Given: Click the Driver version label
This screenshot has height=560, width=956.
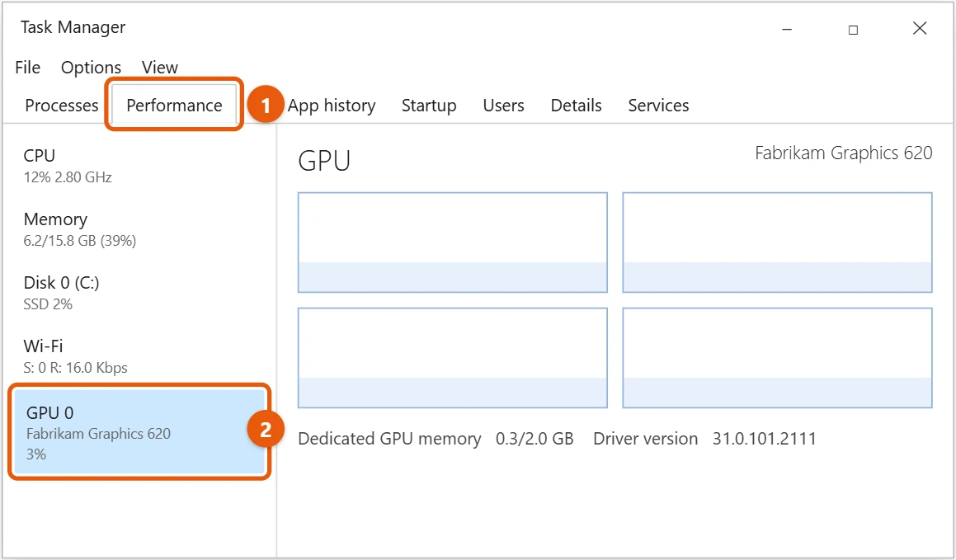Looking at the screenshot, I should pyautogui.click(x=646, y=439).
